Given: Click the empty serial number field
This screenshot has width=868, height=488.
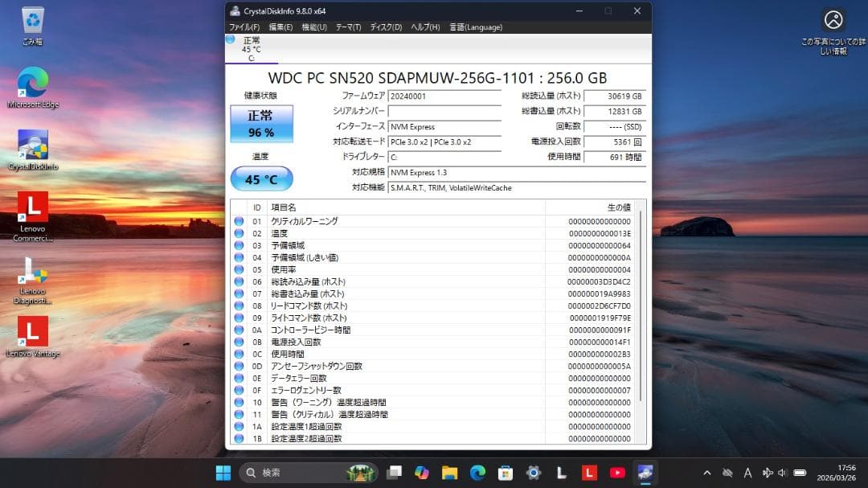Looking at the screenshot, I should (x=444, y=111).
